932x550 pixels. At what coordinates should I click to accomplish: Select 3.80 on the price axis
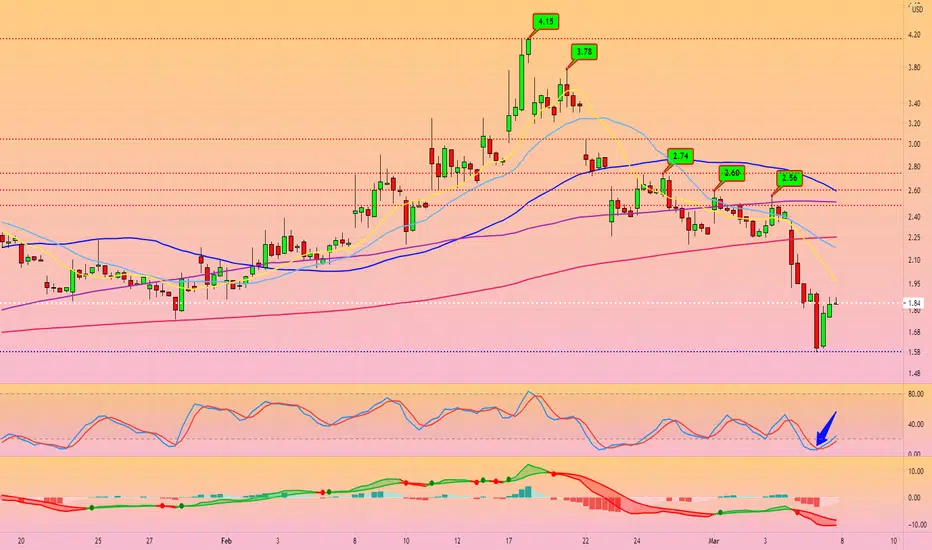pos(914,68)
